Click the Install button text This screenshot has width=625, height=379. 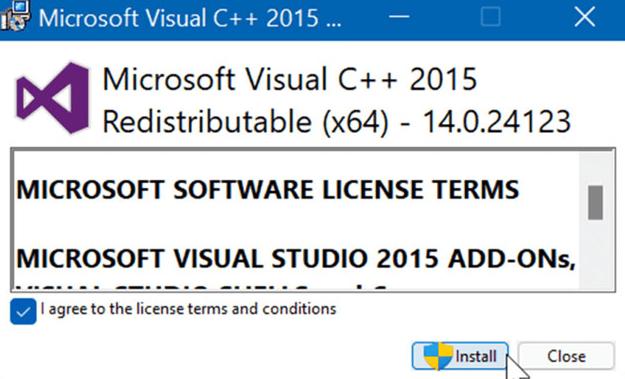[x=476, y=356]
